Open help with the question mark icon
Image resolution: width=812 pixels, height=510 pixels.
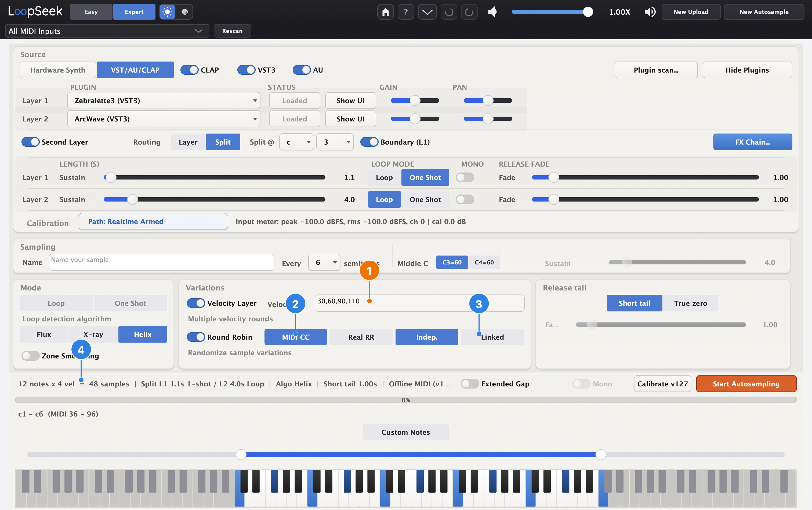(406, 12)
